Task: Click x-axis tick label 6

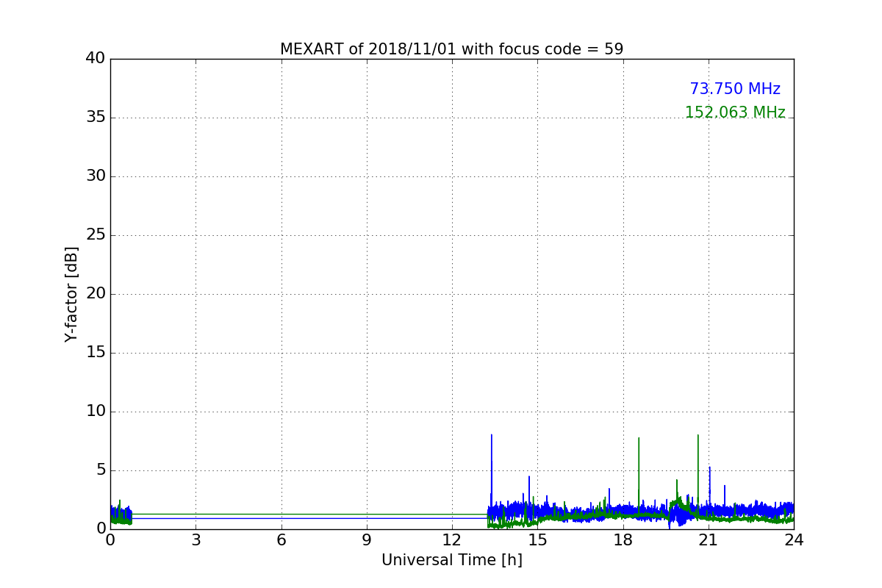Action: 281,541
